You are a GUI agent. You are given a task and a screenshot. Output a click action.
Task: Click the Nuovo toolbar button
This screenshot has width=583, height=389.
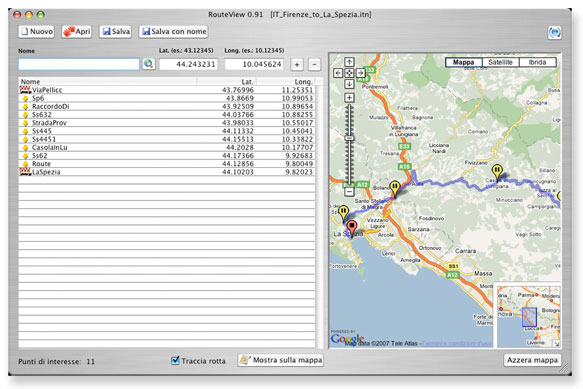coord(36,32)
